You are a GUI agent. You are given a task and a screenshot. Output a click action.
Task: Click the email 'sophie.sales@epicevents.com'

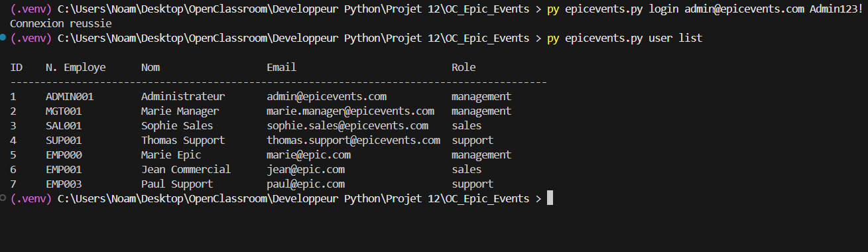347,126
